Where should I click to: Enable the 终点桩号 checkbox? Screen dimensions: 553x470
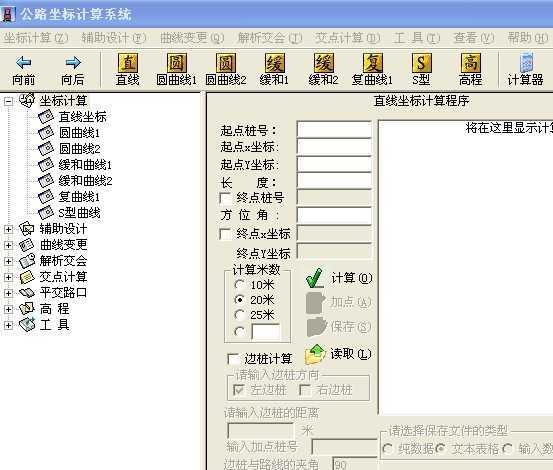tap(225, 199)
